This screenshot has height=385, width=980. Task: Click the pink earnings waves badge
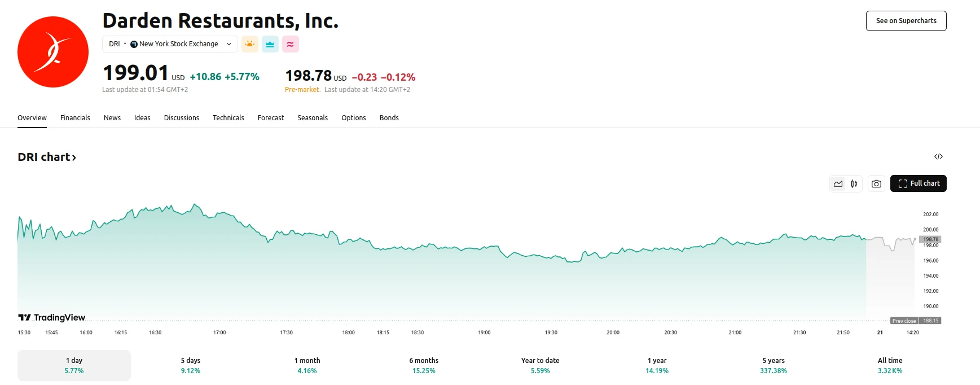pos(290,43)
